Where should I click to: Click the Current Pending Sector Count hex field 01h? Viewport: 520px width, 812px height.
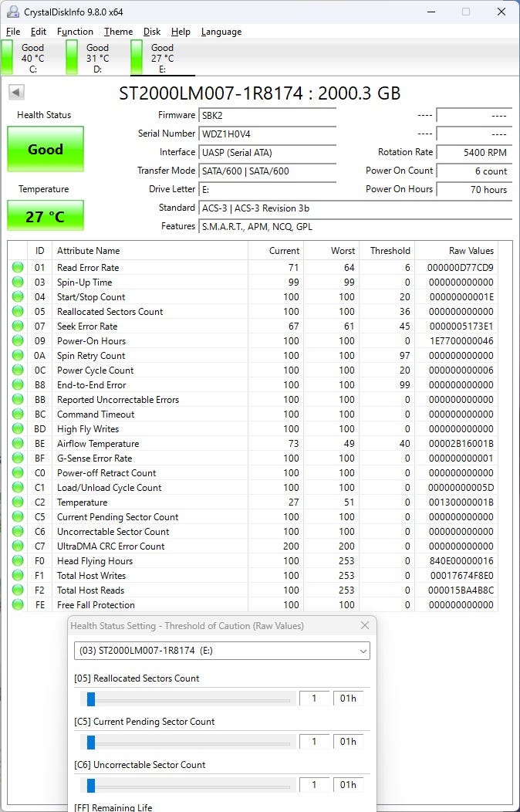[348, 742]
